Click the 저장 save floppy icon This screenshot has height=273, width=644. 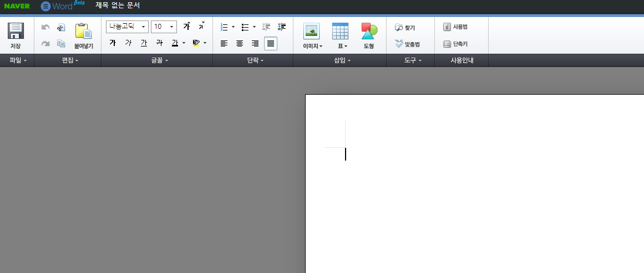point(16,31)
